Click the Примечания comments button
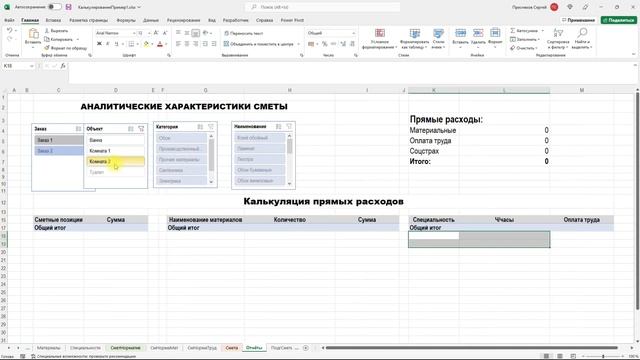 tap(578, 20)
